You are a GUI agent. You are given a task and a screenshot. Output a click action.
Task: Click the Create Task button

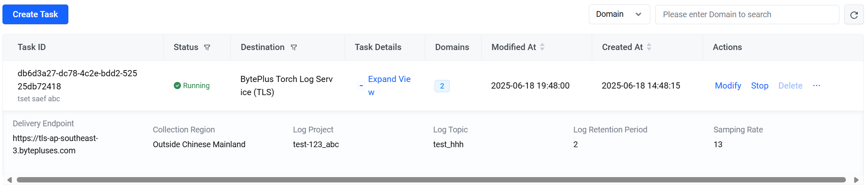(35, 14)
